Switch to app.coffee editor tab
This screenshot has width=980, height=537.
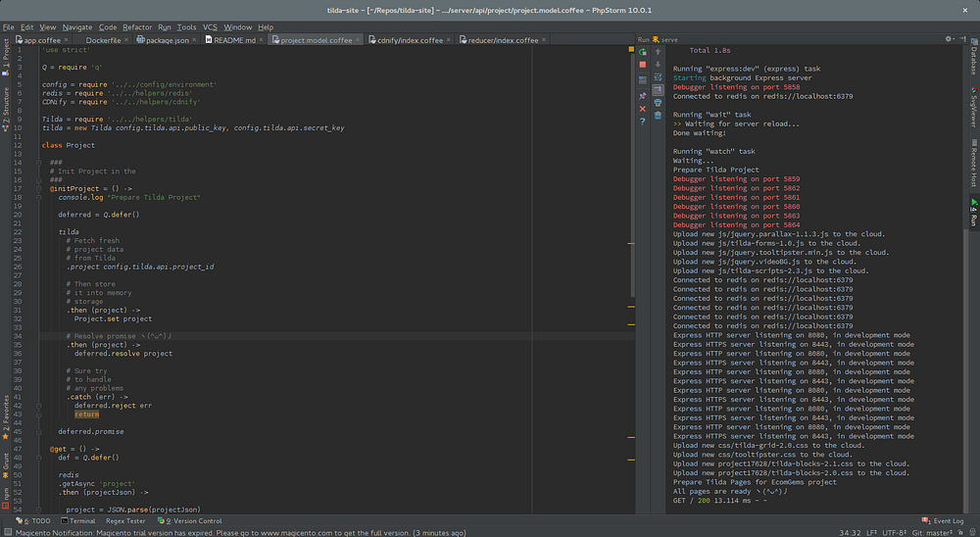click(42, 40)
